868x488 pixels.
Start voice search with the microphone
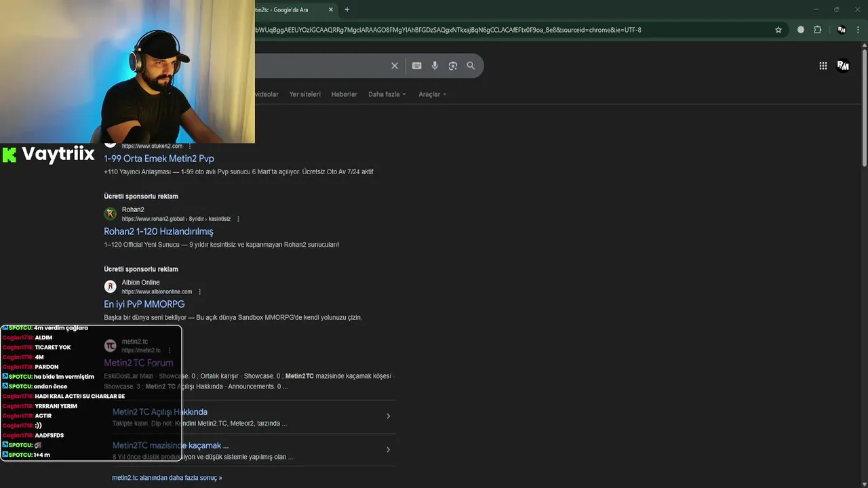tap(435, 66)
